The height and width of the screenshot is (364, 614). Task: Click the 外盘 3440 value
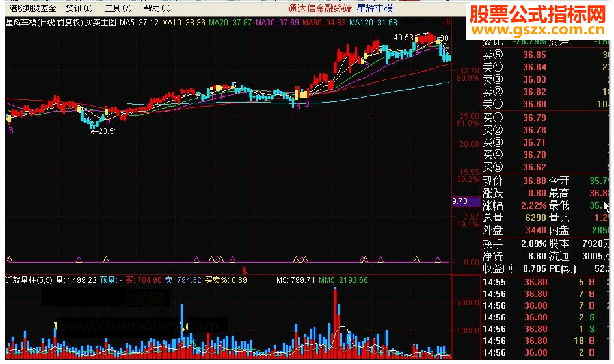click(x=536, y=230)
